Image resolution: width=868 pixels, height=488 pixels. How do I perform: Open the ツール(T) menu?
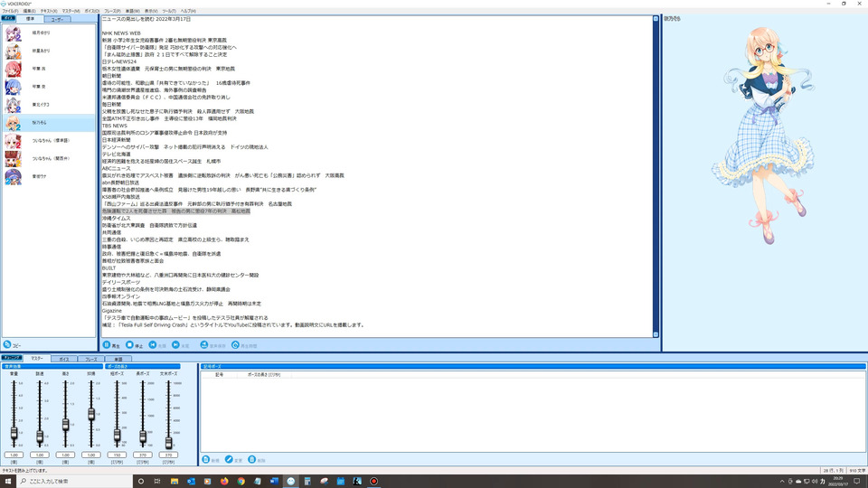[x=169, y=11]
